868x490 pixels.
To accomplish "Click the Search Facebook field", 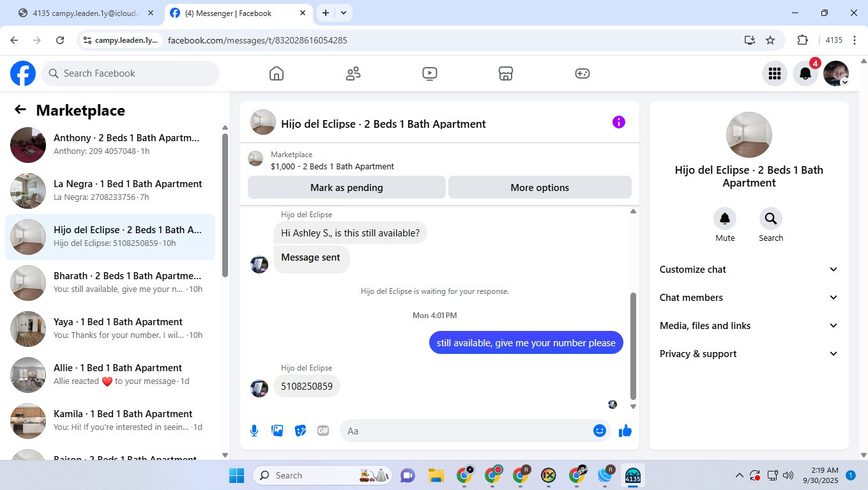I will pyautogui.click(x=130, y=73).
